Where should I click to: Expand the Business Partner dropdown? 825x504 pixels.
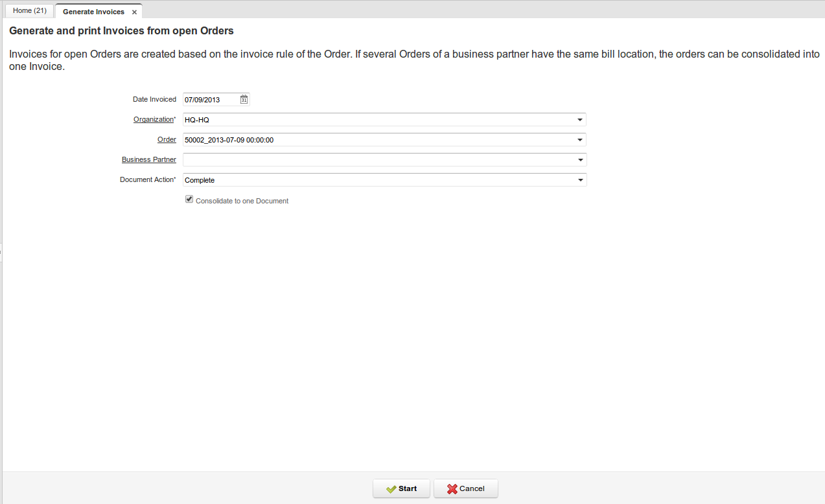[580, 159]
